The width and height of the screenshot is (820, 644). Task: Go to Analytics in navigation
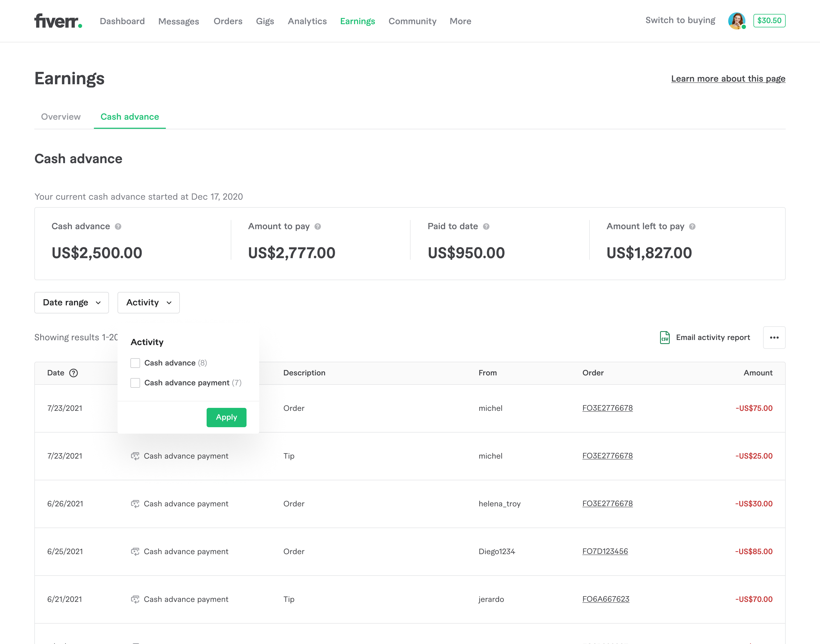coord(307,21)
